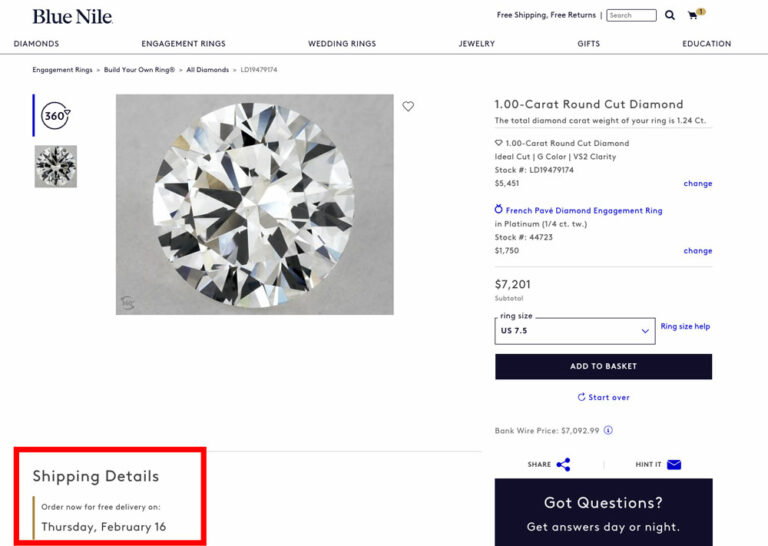Viewport: 768px width, 546px height.
Task: Click the Blue Nile logo
Action: 72,17
